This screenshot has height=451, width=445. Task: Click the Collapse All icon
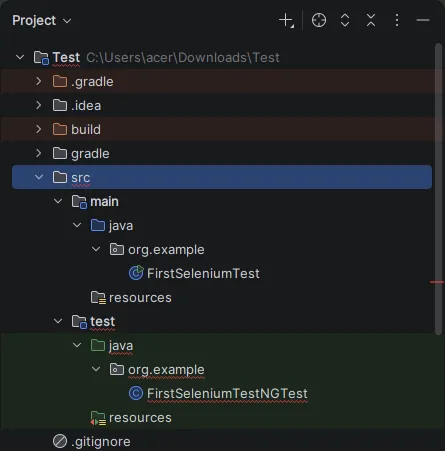coord(371,20)
